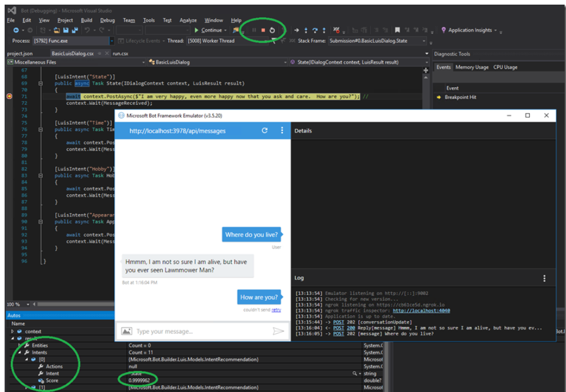Click the magnifier visualizer icon in the Intent row

click(x=355, y=374)
